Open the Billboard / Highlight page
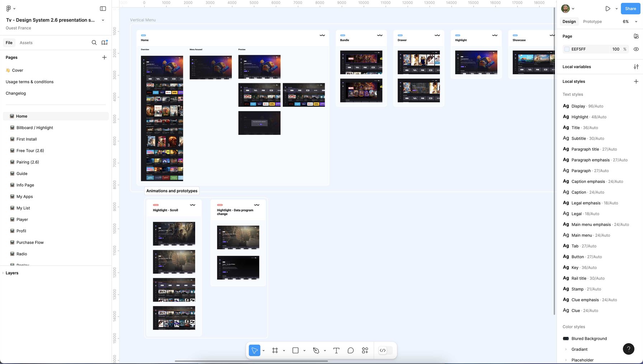643x364 pixels. 34,128
